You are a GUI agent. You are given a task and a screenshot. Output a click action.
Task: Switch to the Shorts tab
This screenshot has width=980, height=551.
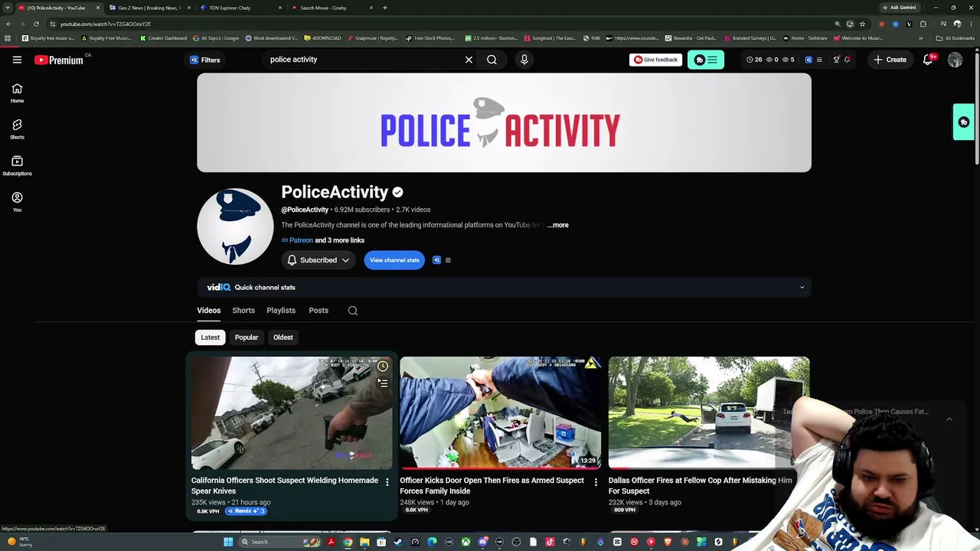click(x=243, y=311)
